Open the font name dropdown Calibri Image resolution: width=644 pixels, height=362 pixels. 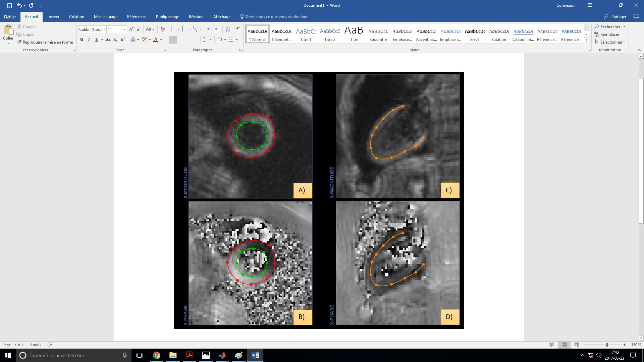pos(104,29)
